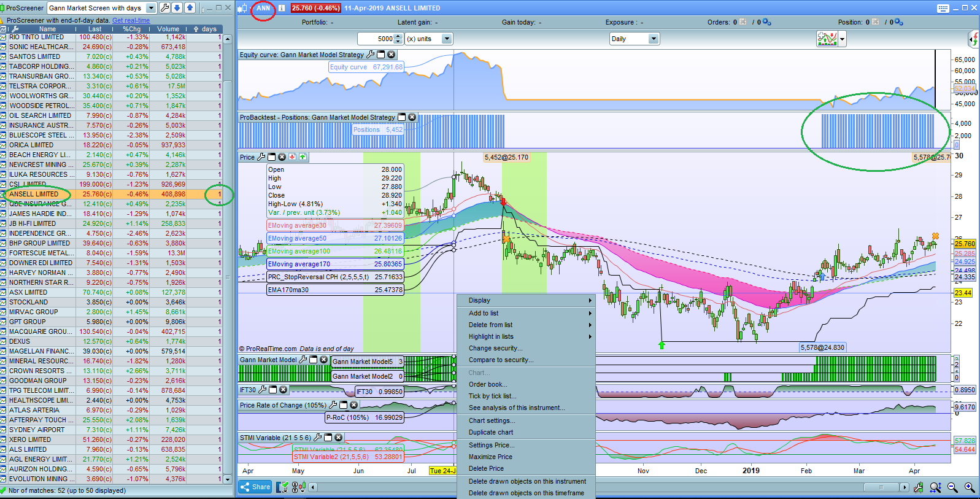Open Price Rate of Change settings wrench
Viewport: 980px width, 499px height.
[333, 405]
